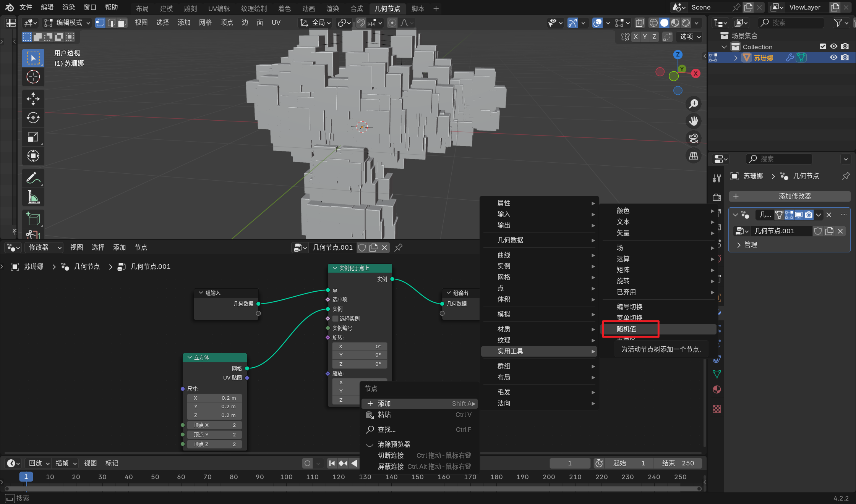Click the end frame 250 field
This screenshot has width=856, height=504.
coord(678,463)
